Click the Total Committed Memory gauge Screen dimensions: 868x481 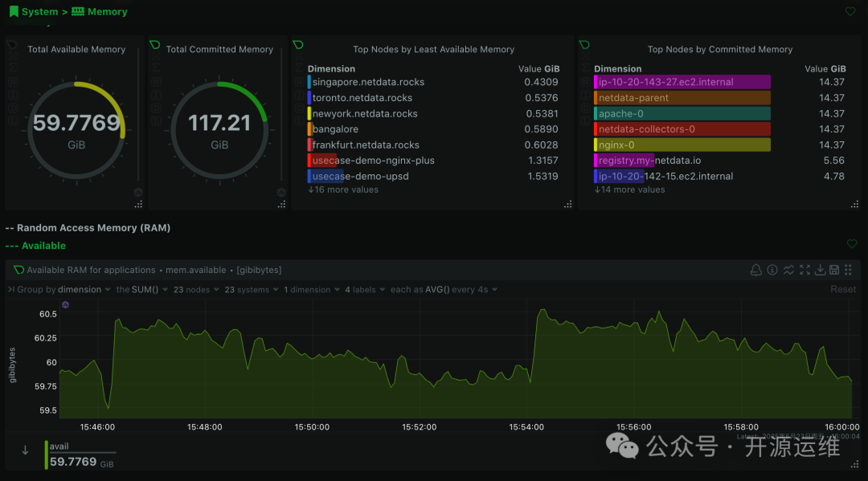point(219,131)
